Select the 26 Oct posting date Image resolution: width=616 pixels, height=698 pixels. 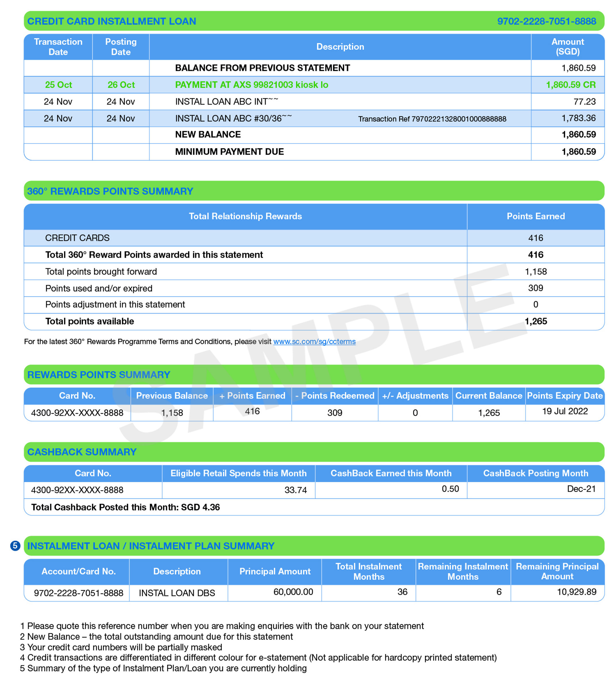[x=121, y=85]
